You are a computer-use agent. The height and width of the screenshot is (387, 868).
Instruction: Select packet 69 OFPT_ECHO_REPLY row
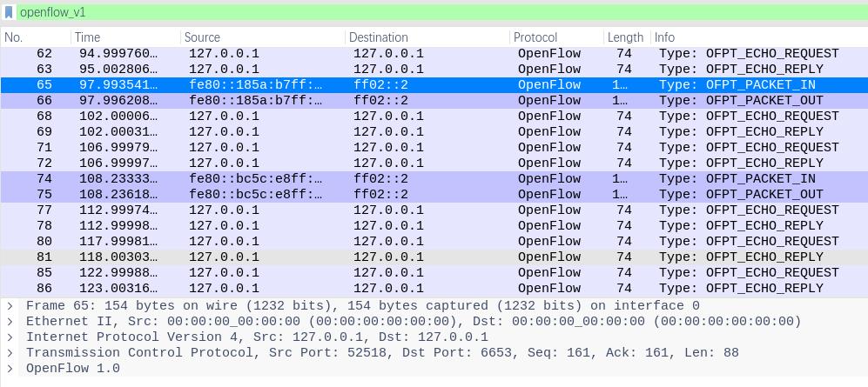click(x=434, y=131)
